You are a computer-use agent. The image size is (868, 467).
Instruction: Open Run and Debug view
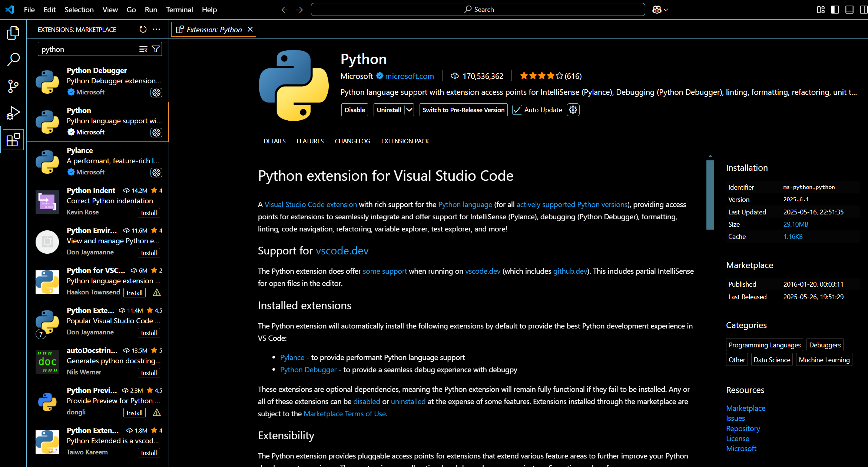pyautogui.click(x=13, y=113)
